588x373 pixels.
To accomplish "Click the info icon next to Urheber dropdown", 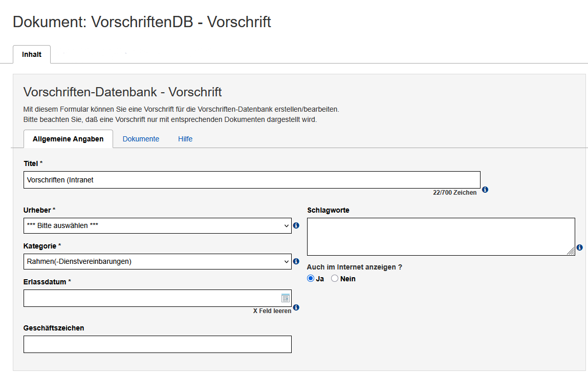I will (296, 225).
